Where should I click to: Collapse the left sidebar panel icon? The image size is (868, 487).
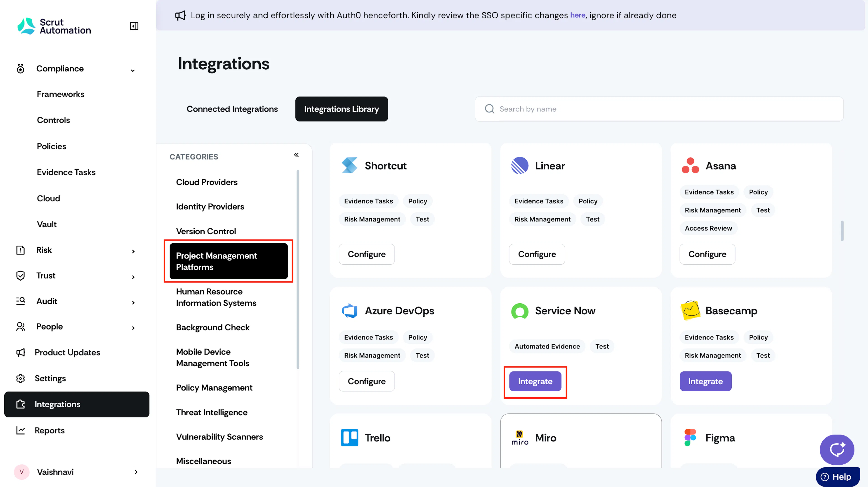click(134, 26)
